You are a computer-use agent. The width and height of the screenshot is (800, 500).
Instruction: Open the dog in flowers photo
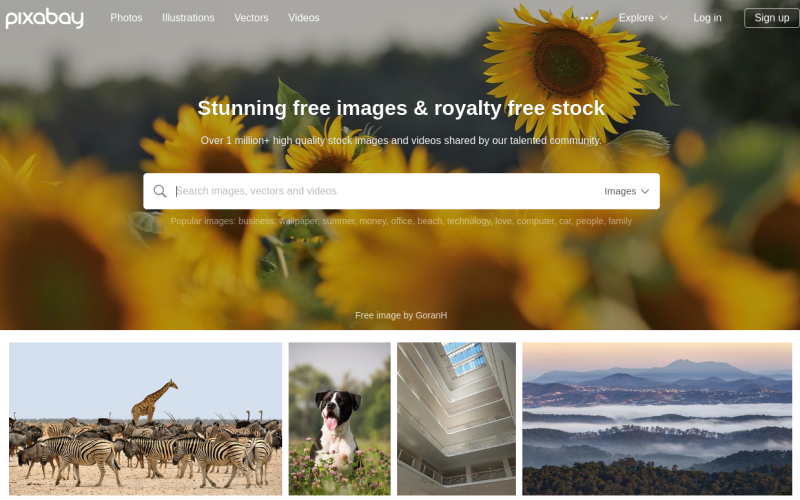coord(340,419)
